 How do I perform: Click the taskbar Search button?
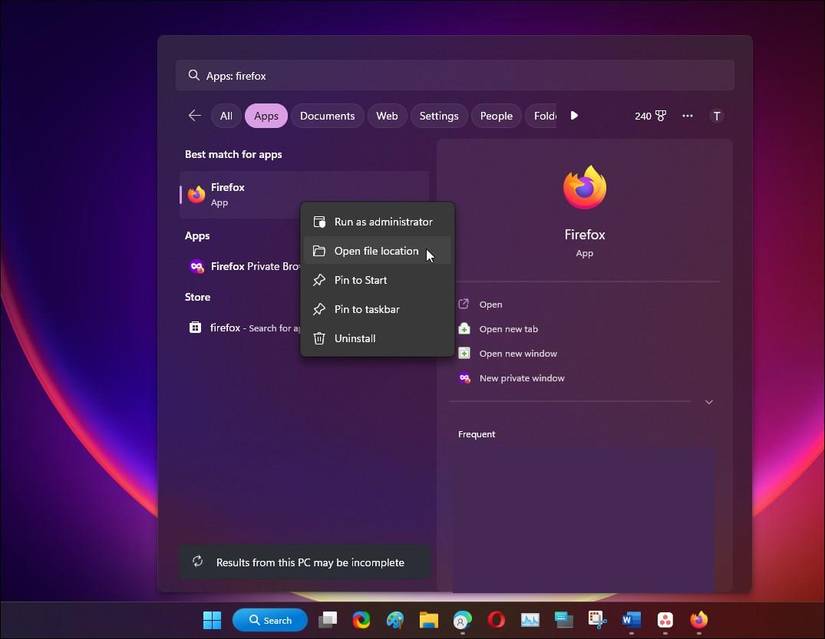click(270, 620)
